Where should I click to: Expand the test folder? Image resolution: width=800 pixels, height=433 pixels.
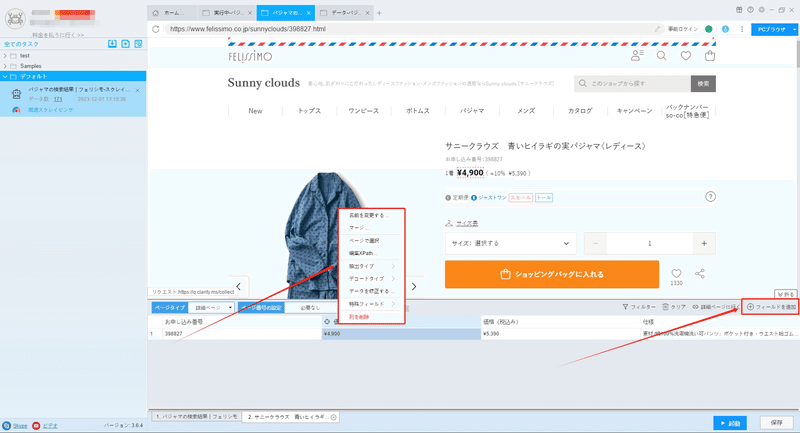coord(5,56)
